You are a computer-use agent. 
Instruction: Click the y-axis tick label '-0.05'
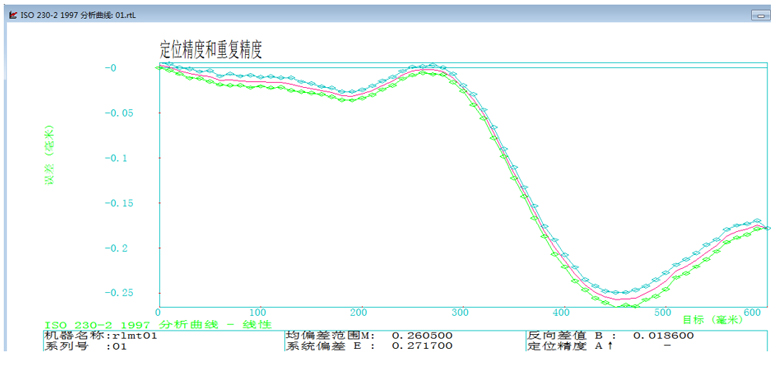(118, 113)
